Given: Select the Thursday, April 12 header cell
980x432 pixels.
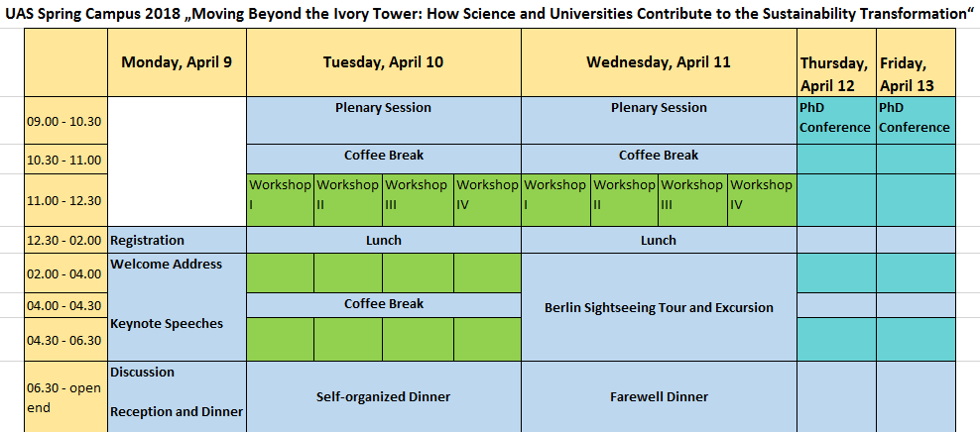Looking at the screenshot, I should (x=835, y=73).
